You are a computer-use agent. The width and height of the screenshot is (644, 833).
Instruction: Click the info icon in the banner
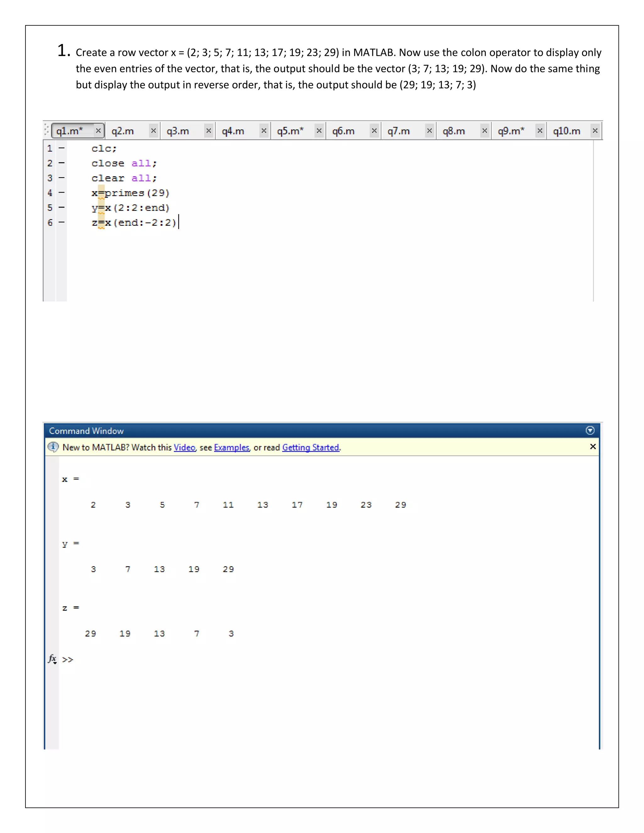coord(53,447)
